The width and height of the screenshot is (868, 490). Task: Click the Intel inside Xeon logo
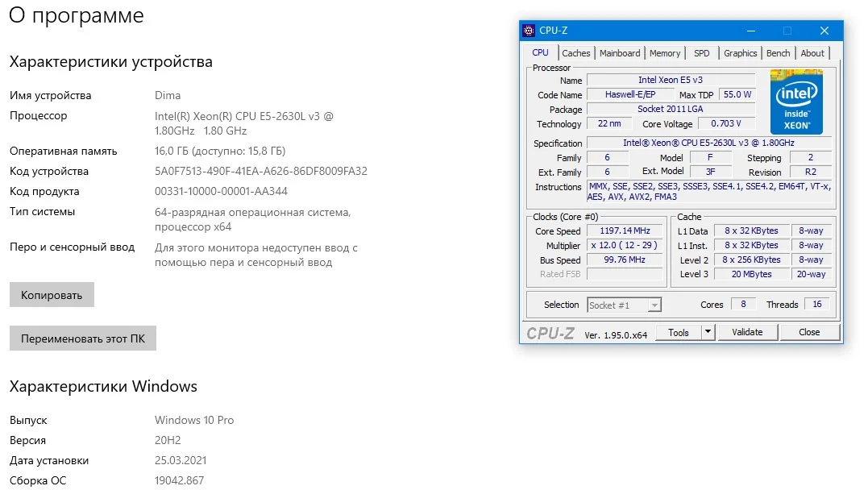click(796, 102)
